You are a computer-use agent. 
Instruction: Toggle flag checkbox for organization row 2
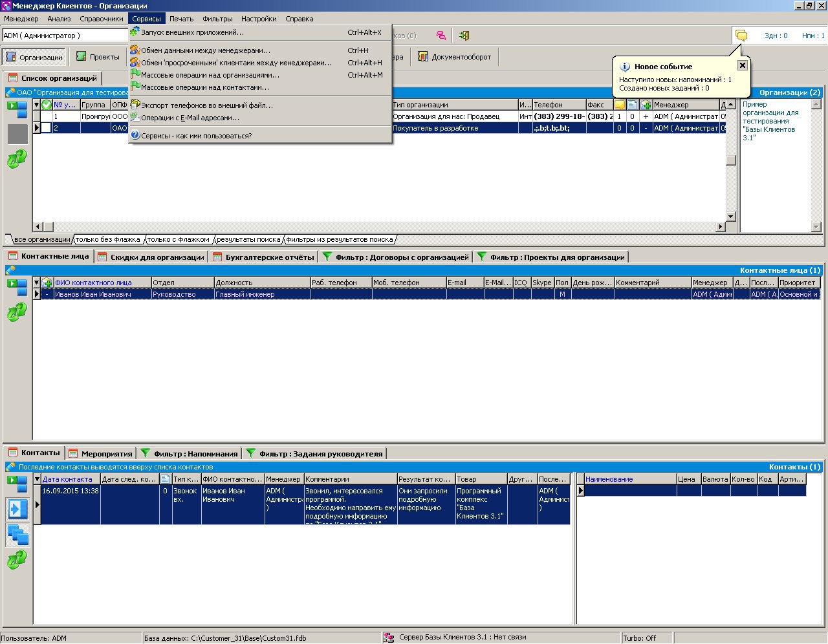tap(47, 128)
